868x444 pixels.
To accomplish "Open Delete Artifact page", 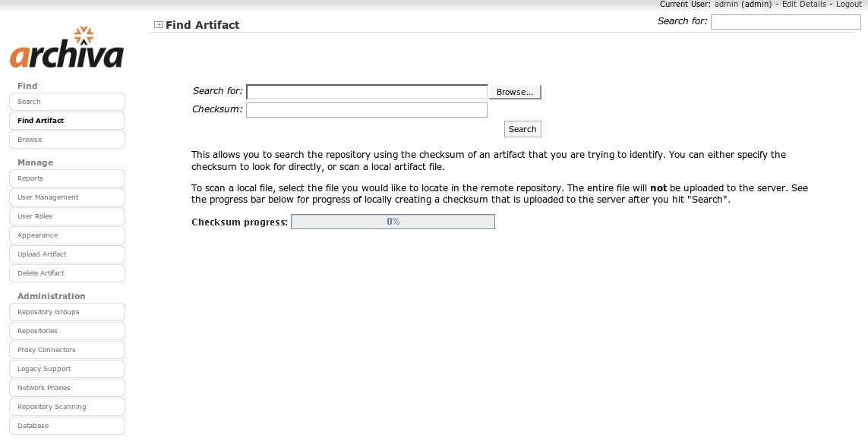I will [x=67, y=273].
